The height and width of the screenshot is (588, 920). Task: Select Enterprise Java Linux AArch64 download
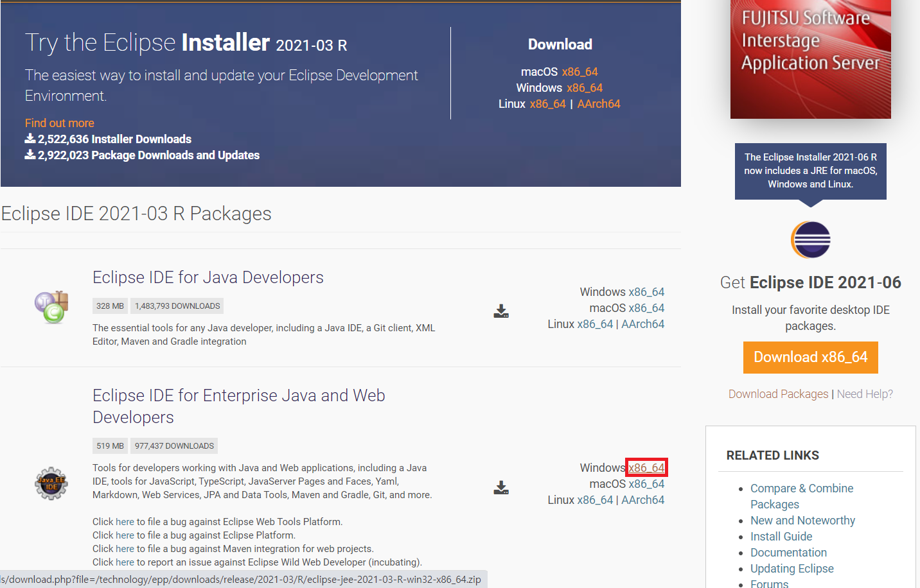tap(643, 500)
